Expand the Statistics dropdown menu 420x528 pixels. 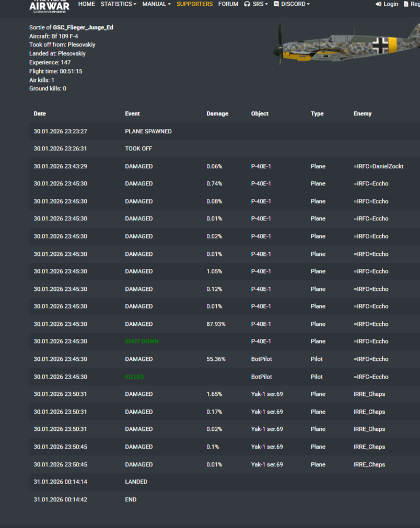coord(118,4)
